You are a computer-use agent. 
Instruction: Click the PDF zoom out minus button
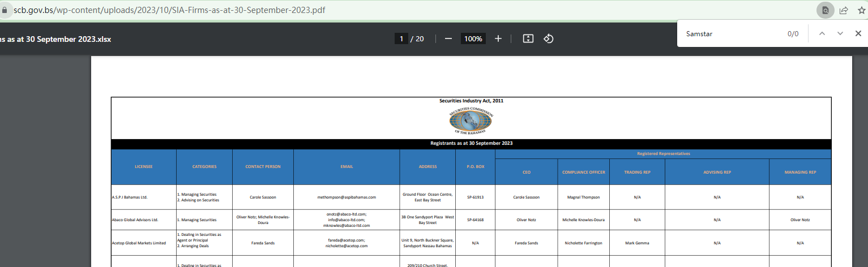(448, 38)
